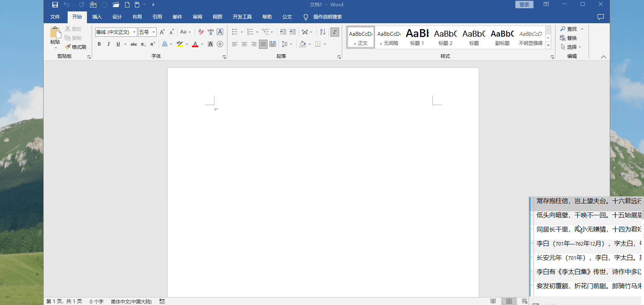Toggle bold formatting
Image resolution: width=644 pixels, height=305 pixels.
99,44
